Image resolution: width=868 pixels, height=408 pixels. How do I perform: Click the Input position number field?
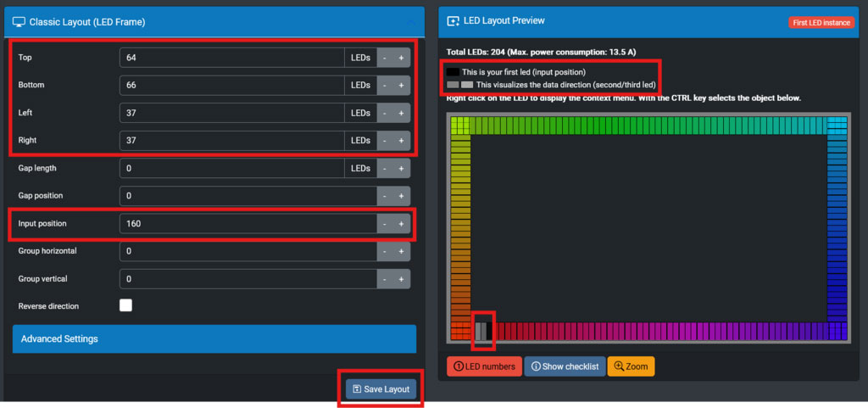(x=248, y=224)
